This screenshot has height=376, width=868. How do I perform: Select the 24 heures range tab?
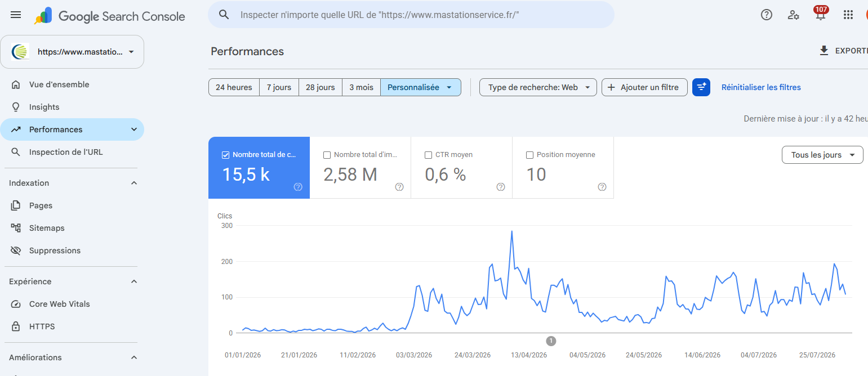click(x=234, y=87)
